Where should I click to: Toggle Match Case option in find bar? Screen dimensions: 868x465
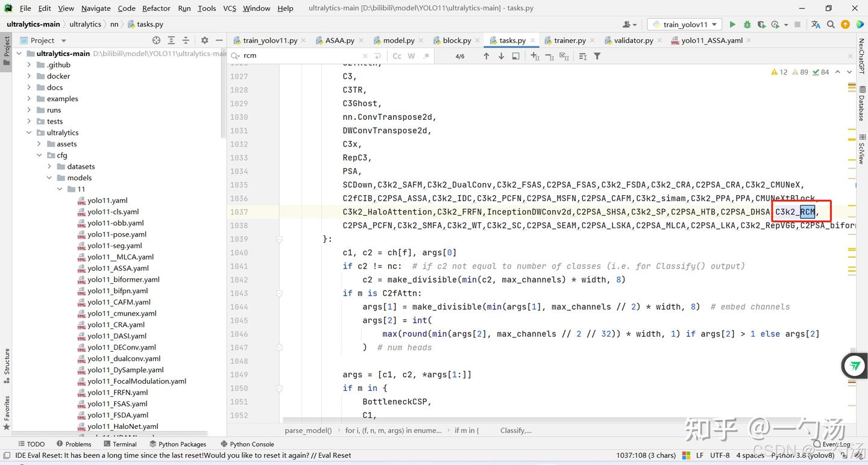397,56
